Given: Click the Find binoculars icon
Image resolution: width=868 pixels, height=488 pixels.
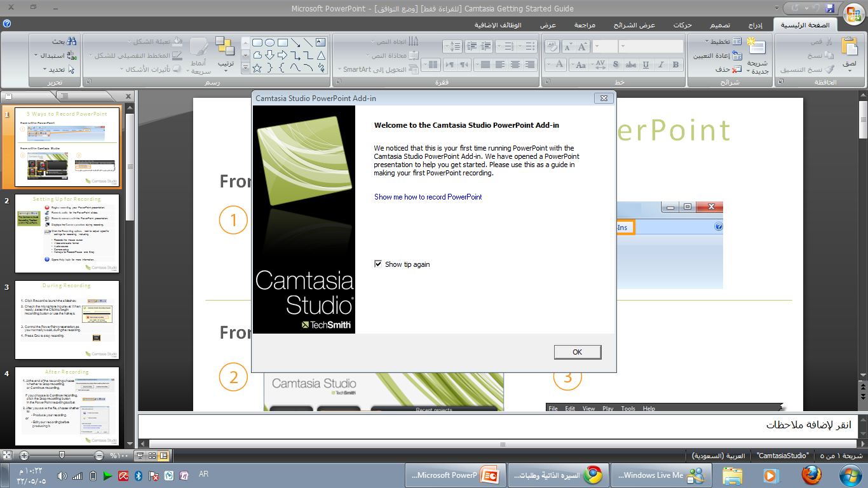Looking at the screenshot, I should (x=72, y=41).
